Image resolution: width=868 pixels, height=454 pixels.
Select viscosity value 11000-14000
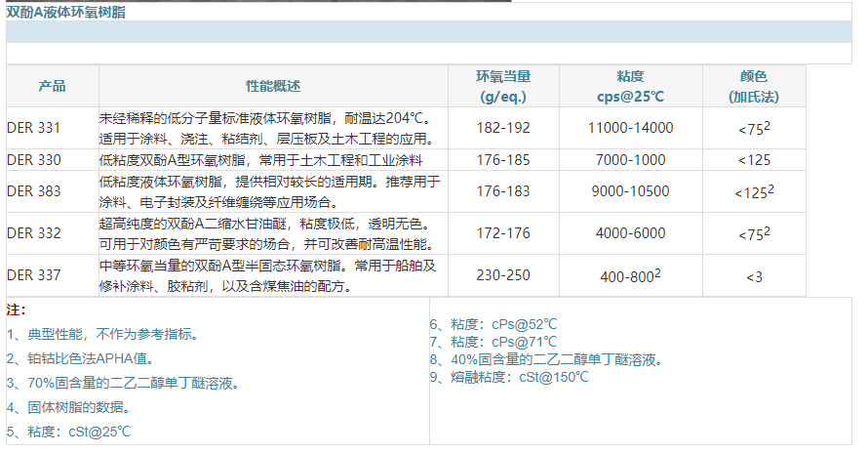click(x=630, y=128)
